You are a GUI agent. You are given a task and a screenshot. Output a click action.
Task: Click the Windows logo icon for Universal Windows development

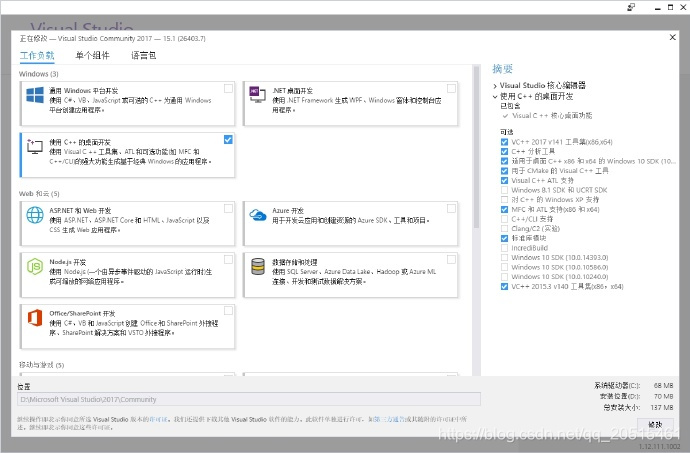pos(35,95)
